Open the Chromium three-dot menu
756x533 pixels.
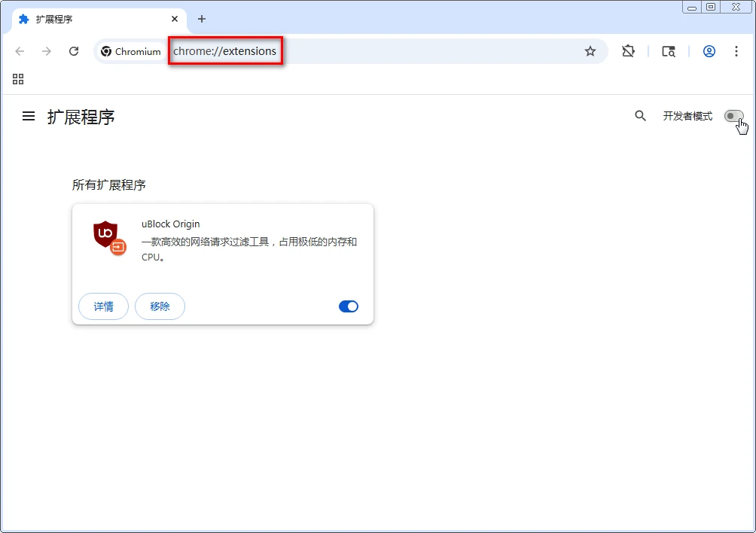pos(736,51)
